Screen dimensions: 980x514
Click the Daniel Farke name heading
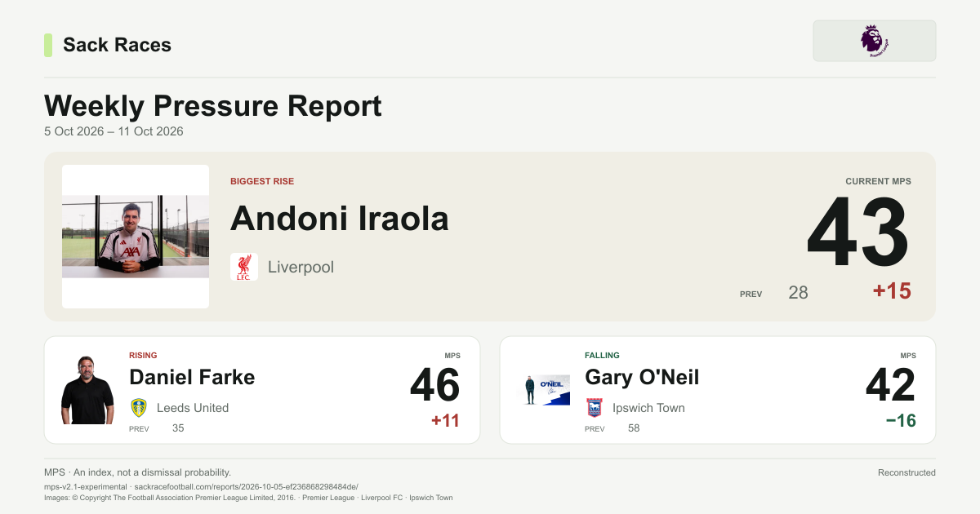(x=192, y=378)
